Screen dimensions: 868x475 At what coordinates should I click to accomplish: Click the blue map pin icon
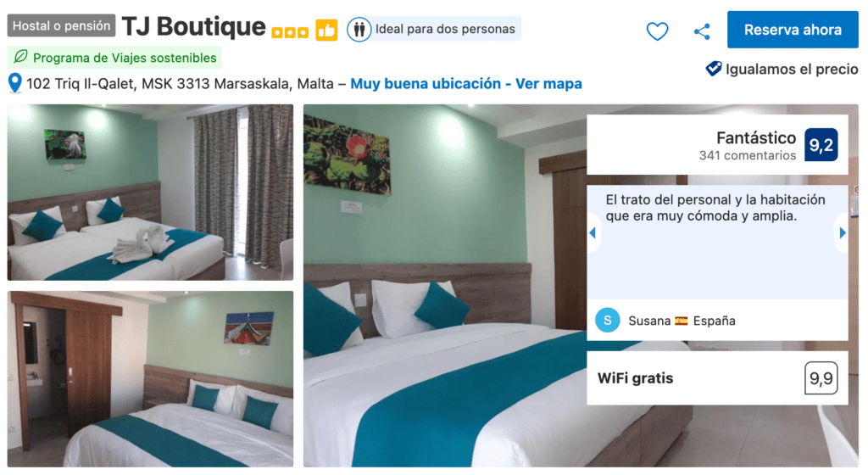(x=15, y=83)
